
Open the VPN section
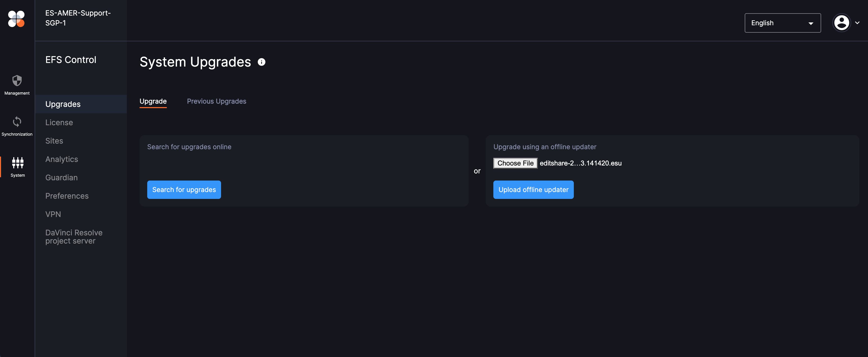pyautogui.click(x=53, y=214)
